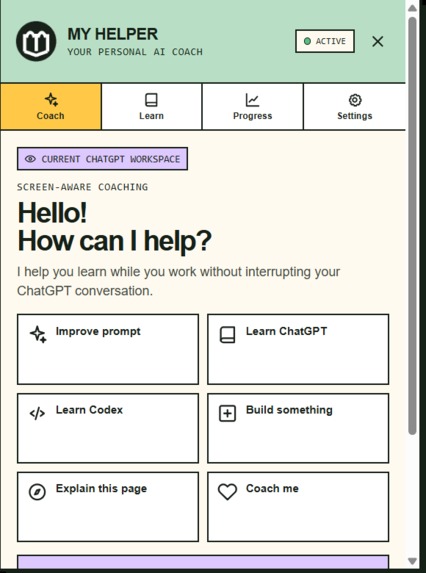The width and height of the screenshot is (426, 573).
Task: Choose the Explain this page card
Action: click(108, 506)
